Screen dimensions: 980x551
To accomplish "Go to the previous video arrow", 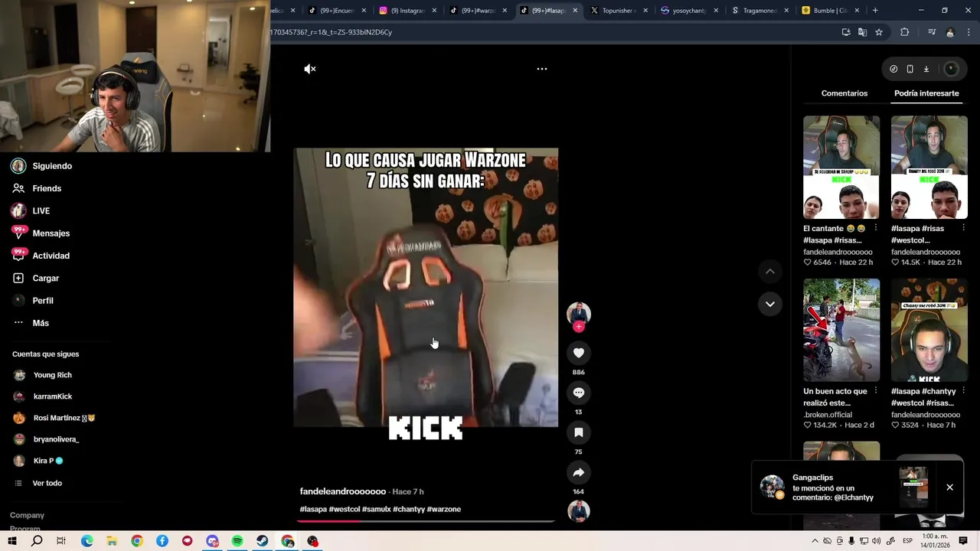I will 770,272.
